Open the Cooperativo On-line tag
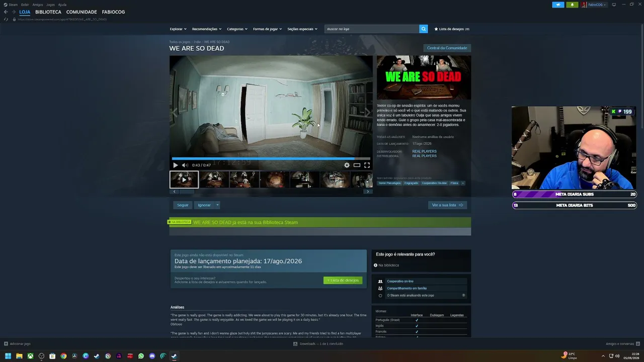 434,183
